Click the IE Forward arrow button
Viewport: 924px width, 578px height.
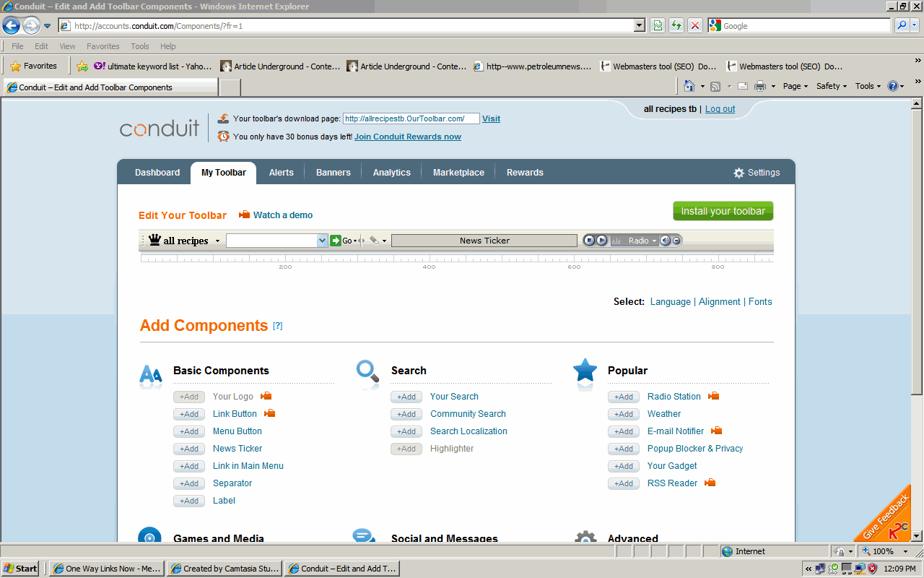(31, 26)
